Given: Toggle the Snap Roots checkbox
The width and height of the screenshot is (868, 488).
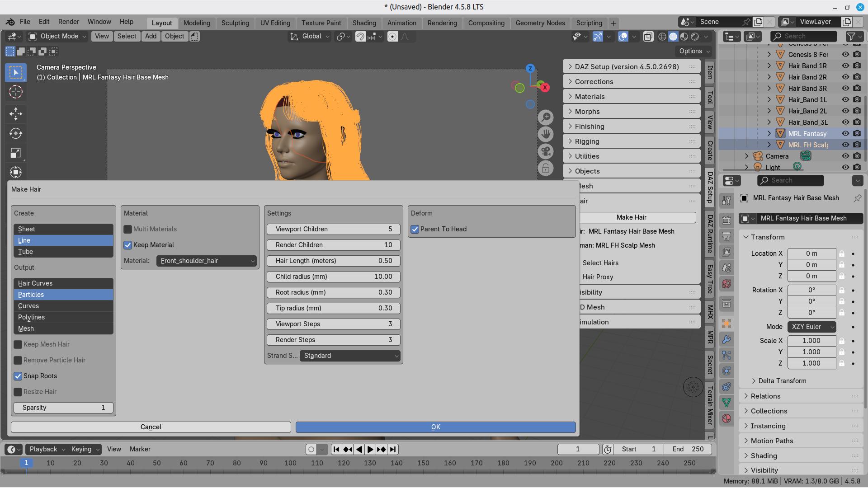Looking at the screenshot, I should tap(18, 376).
